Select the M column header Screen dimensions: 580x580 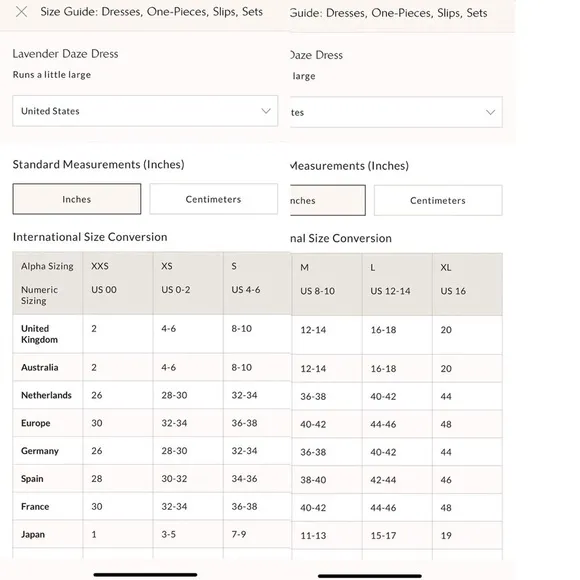(x=304, y=267)
